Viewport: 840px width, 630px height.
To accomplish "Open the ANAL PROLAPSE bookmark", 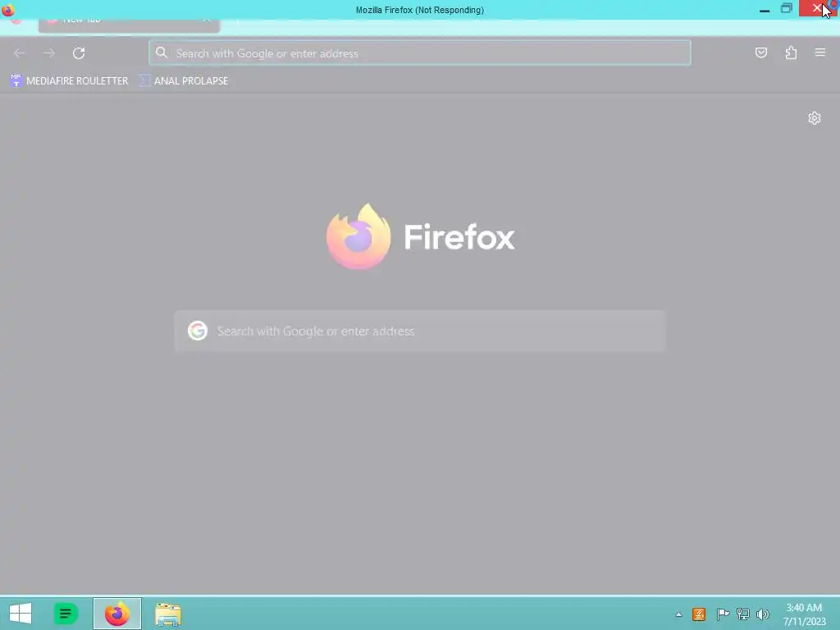I will (x=184, y=81).
